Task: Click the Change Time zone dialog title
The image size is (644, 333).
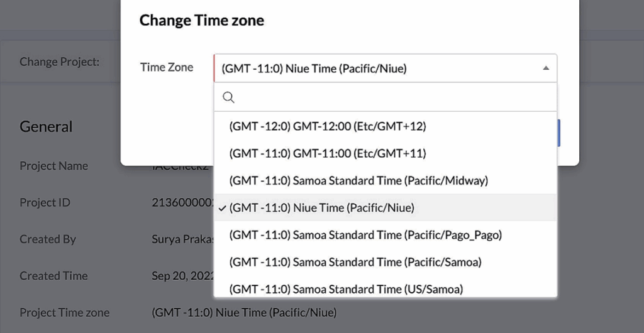Action: point(202,21)
